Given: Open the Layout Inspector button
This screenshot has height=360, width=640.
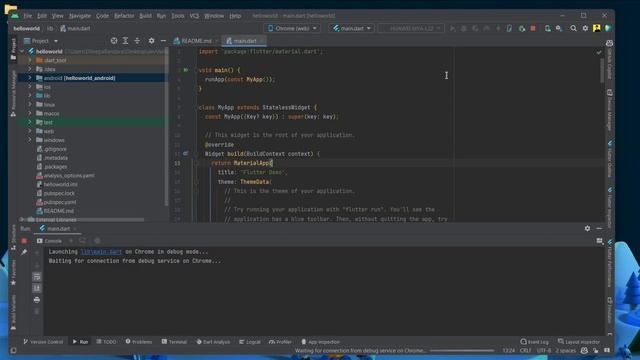Looking at the screenshot, I should click(579, 342).
